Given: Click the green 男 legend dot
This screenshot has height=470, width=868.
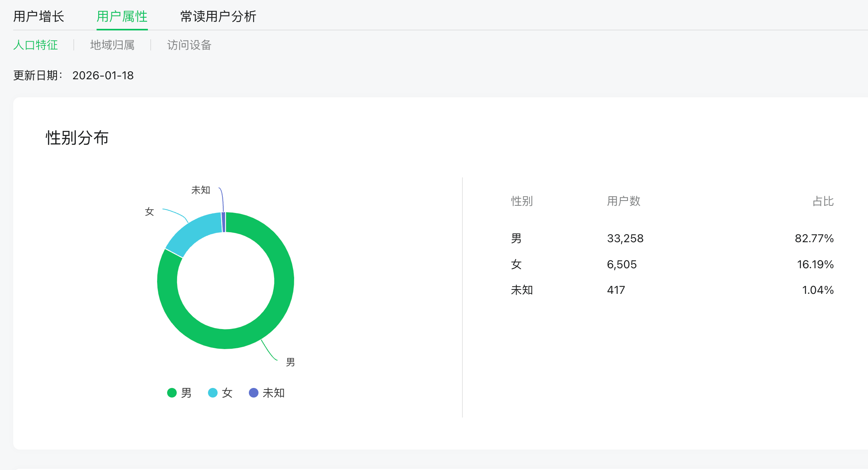Looking at the screenshot, I should (x=172, y=393).
